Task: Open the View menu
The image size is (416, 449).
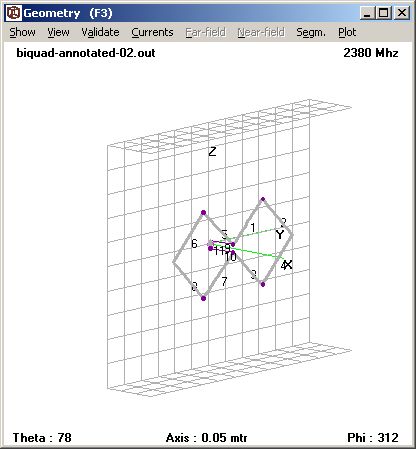Action: tap(58, 32)
